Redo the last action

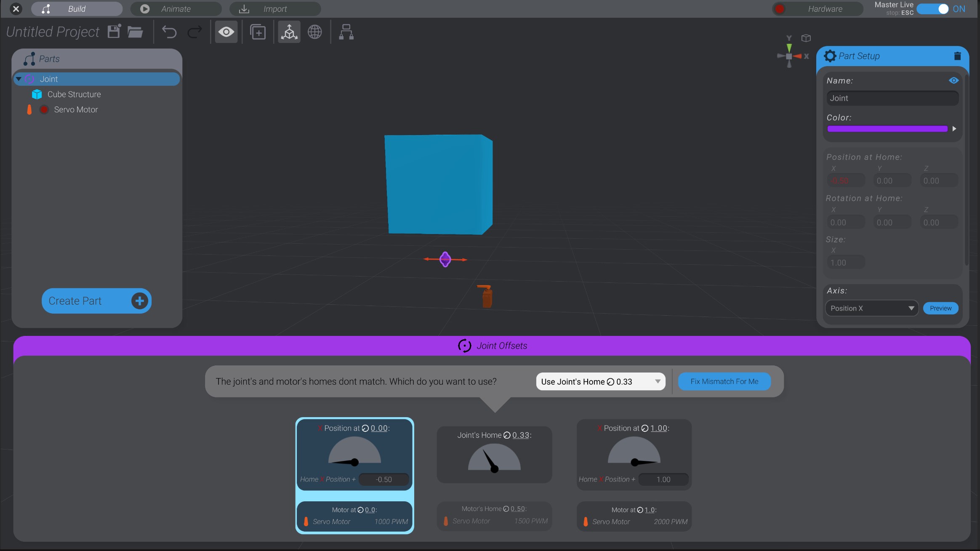tap(194, 32)
